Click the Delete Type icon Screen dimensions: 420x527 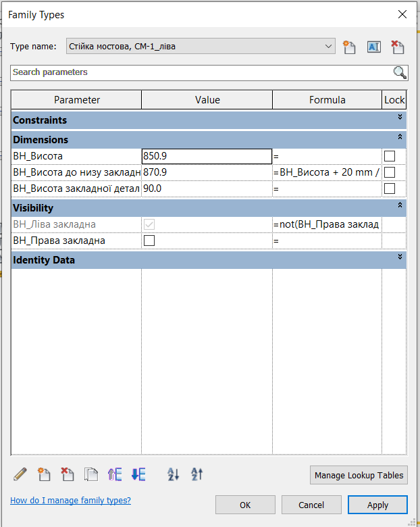click(x=397, y=47)
